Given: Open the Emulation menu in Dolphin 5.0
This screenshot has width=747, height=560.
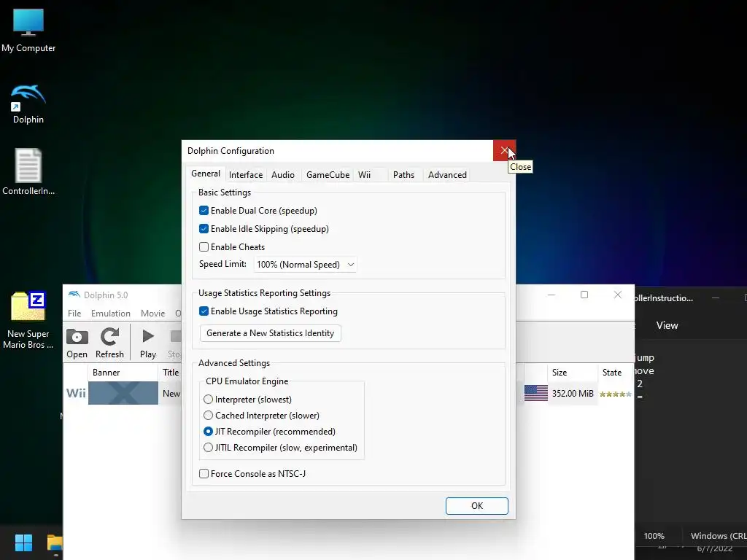Looking at the screenshot, I should coord(111,314).
